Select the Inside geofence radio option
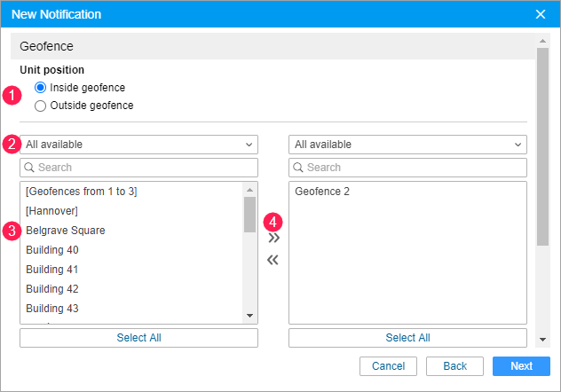The height and width of the screenshot is (392, 561). [40, 88]
